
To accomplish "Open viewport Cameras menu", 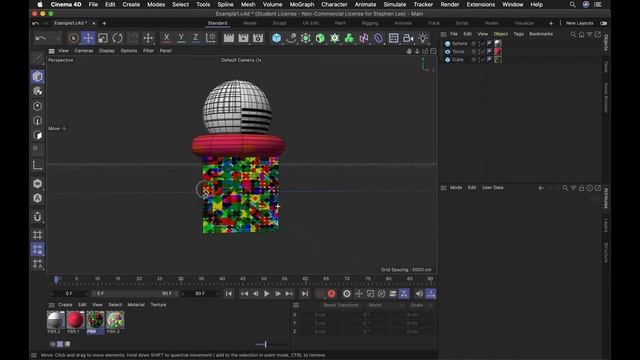I will click(84, 51).
